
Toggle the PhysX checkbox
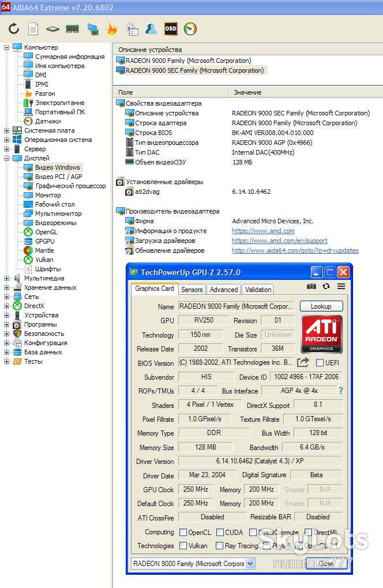coord(267,546)
